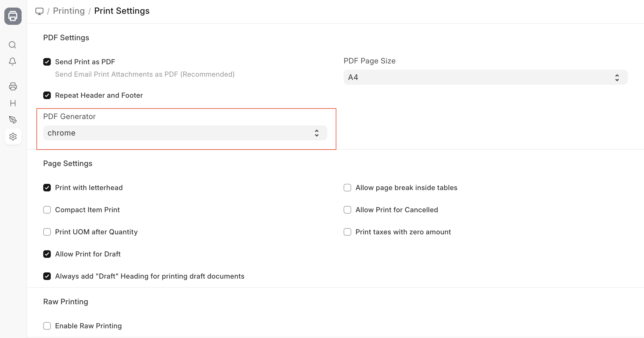Viewport: 644px width, 338px height.
Task: Click the printer app logo in the sidebar
Action: pyautogui.click(x=13, y=16)
